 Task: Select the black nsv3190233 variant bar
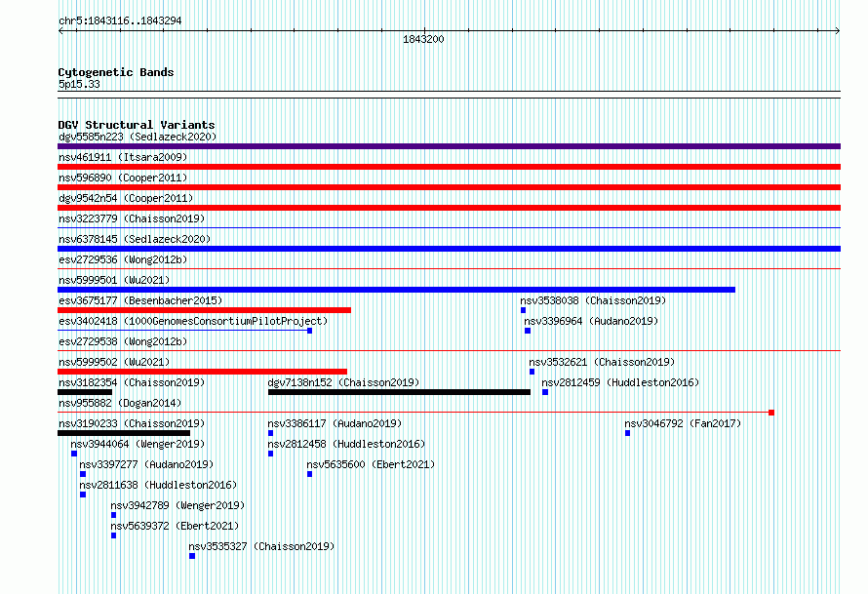(124, 433)
